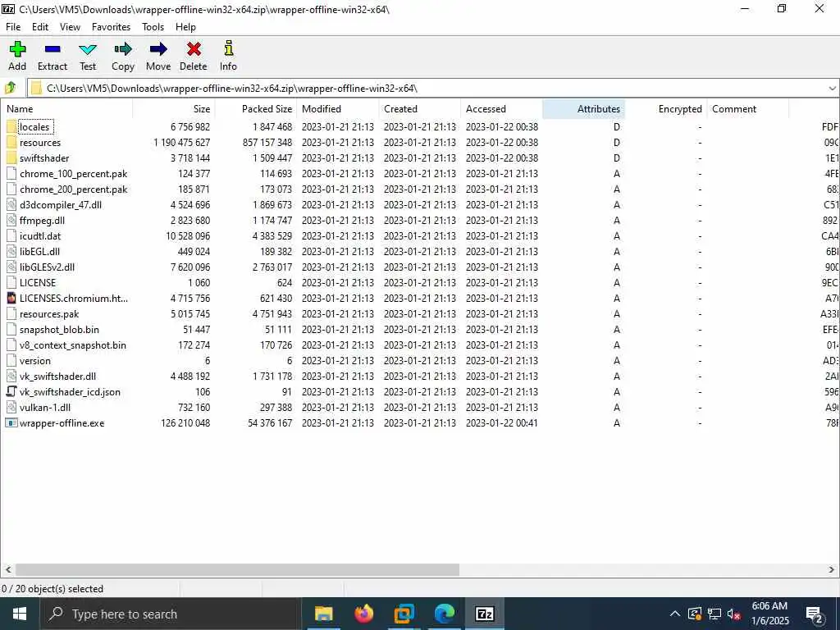840x630 pixels.
Task: Click the scroll right arrow
Action: [832, 569]
